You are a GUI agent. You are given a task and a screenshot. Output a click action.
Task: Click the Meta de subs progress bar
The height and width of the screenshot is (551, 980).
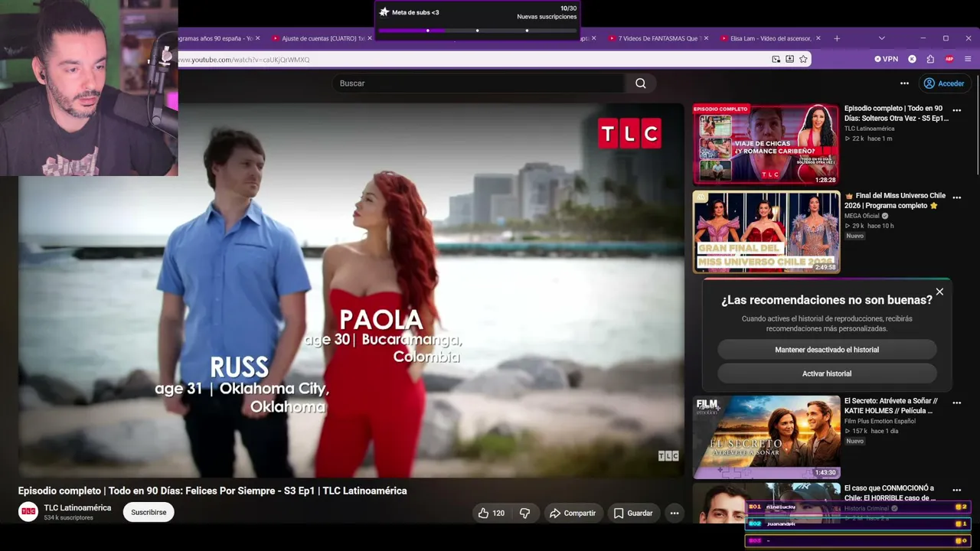pyautogui.click(x=477, y=31)
